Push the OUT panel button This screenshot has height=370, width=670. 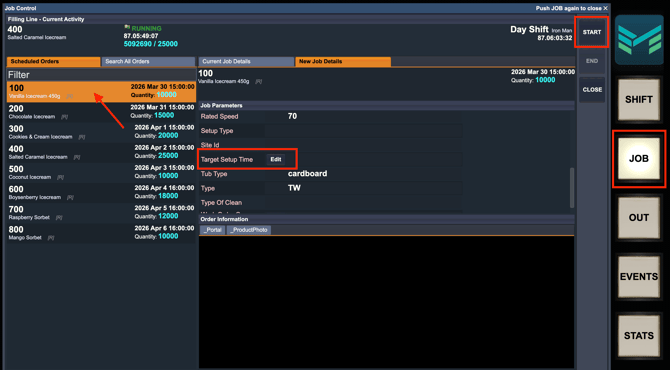639,217
